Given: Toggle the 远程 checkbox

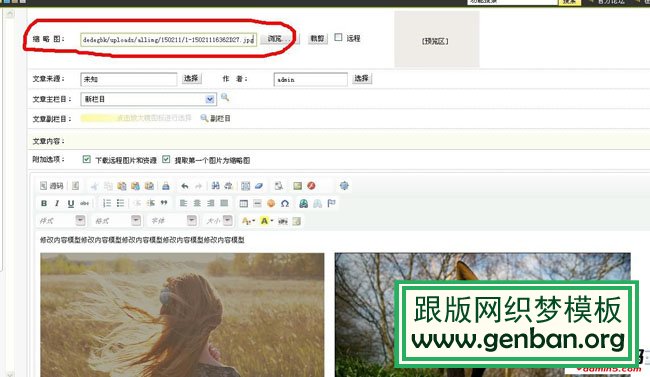Looking at the screenshot, I should click(x=338, y=37).
